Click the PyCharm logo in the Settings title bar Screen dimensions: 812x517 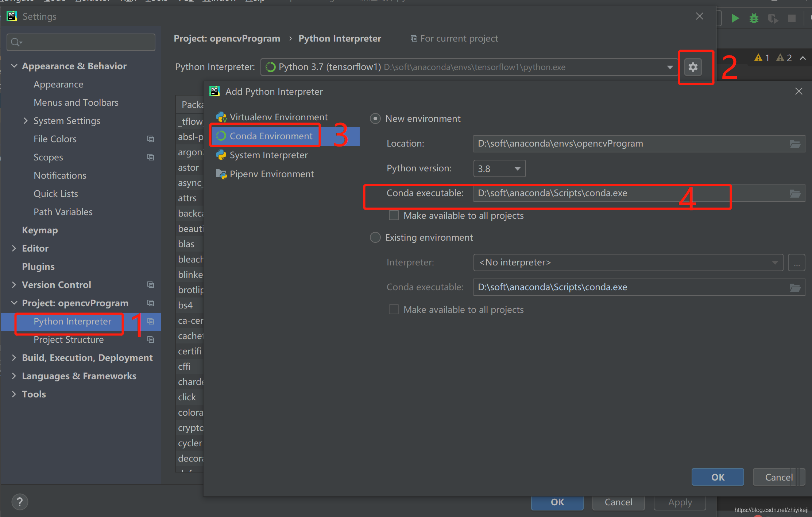pos(12,16)
